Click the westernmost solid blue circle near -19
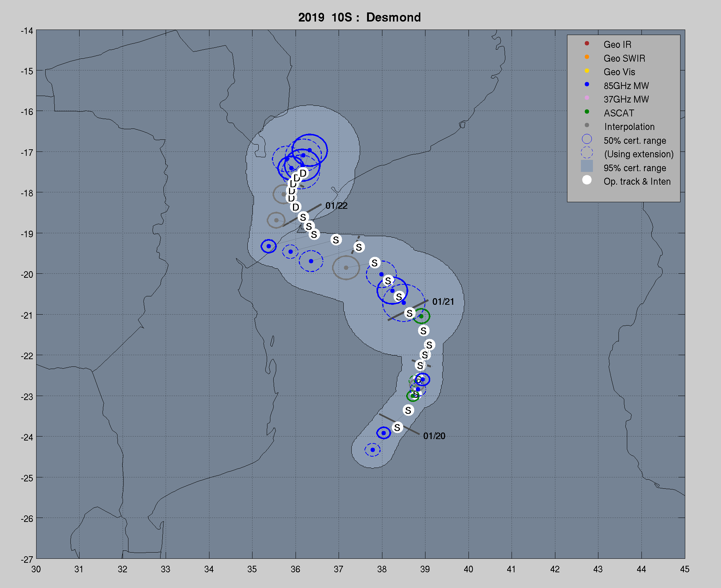This screenshot has height=588, width=721. pos(269,246)
